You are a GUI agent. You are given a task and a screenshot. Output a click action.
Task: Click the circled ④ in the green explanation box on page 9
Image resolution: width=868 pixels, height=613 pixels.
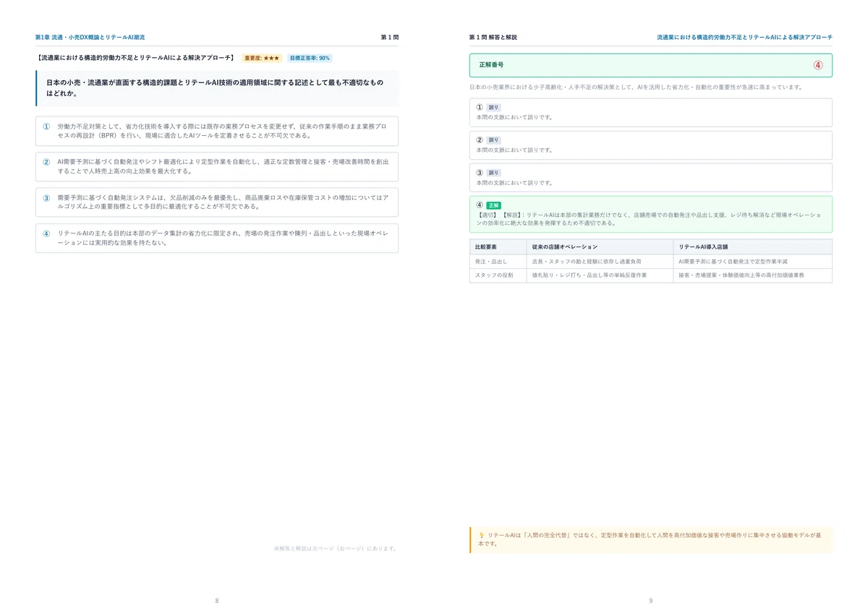[x=480, y=205]
